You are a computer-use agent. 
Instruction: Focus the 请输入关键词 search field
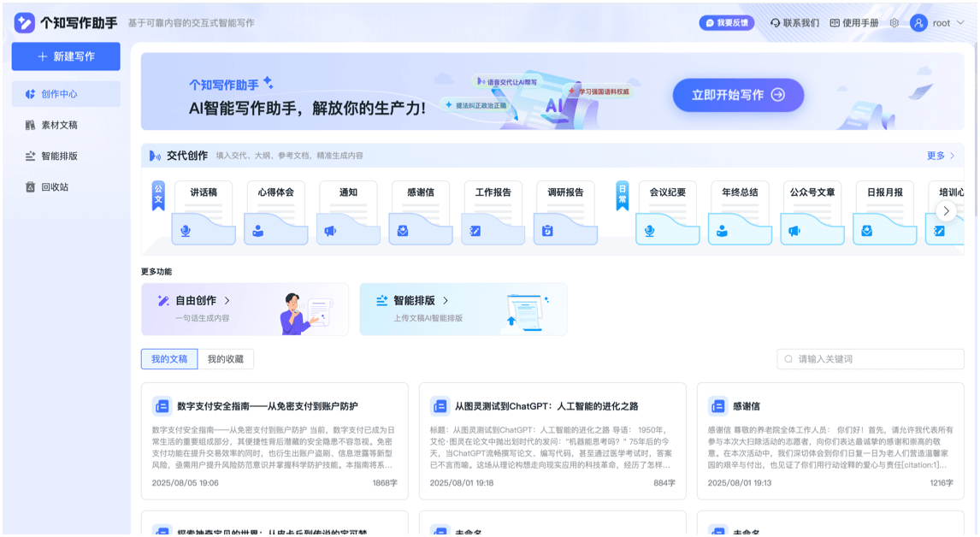tap(871, 359)
